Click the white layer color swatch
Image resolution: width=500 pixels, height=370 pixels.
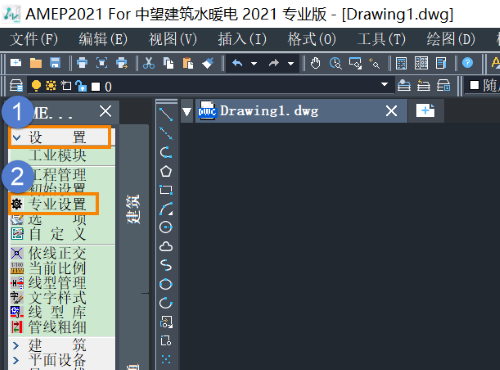[x=96, y=87]
